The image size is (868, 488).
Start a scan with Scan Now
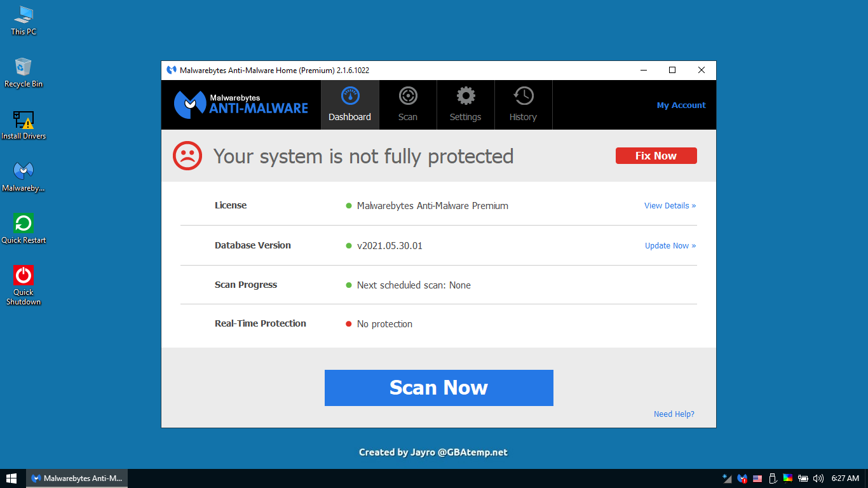point(439,388)
